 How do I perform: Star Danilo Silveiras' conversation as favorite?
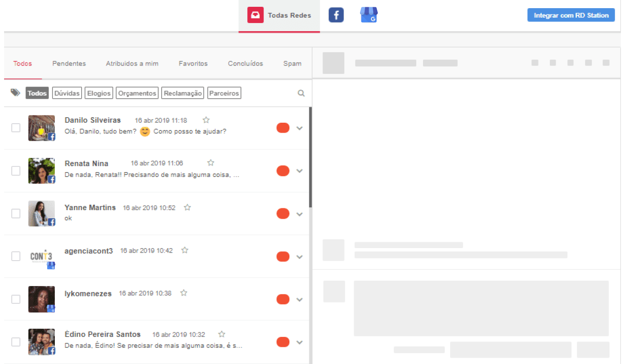(x=206, y=120)
